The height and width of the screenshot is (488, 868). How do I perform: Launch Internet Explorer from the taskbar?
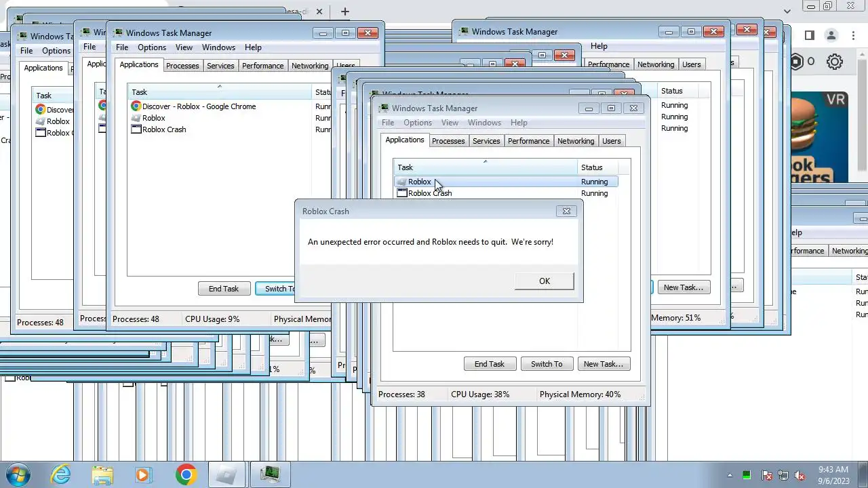coord(61,474)
